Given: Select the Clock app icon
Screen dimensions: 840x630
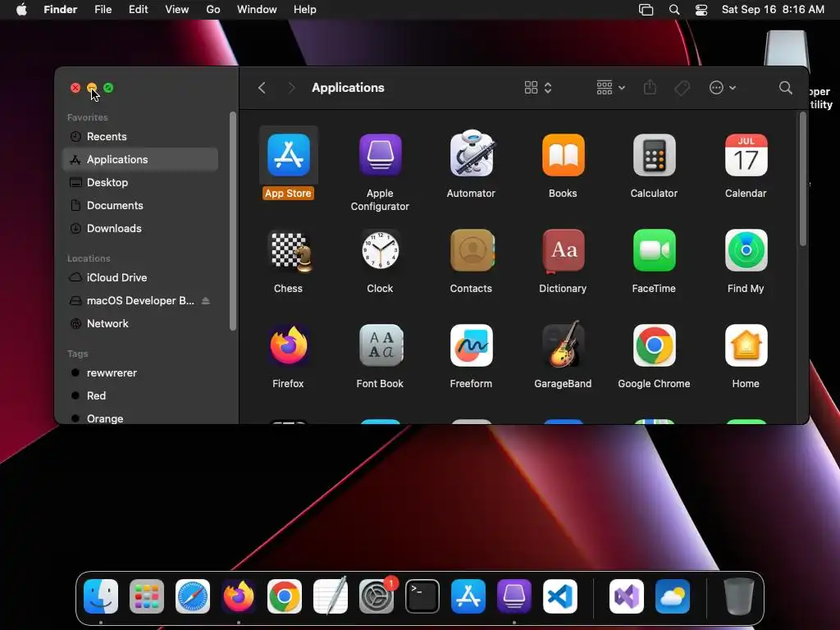Looking at the screenshot, I should (381, 250).
